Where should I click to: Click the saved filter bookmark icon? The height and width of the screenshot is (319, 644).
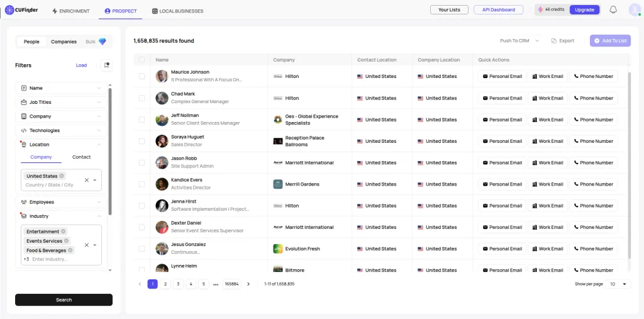(107, 65)
